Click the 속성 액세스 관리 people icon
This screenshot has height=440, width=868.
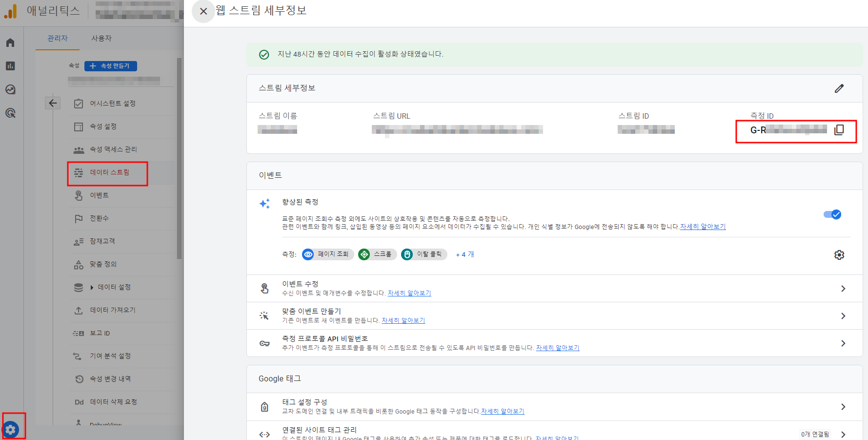click(x=79, y=149)
